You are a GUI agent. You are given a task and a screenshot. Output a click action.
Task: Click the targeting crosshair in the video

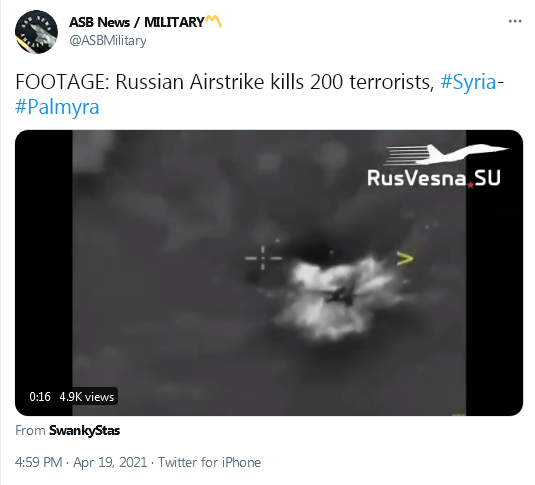[263, 258]
